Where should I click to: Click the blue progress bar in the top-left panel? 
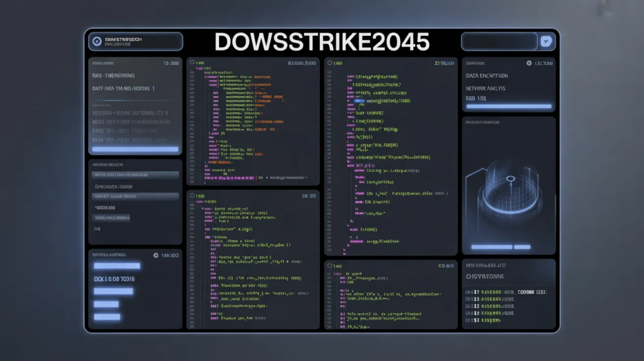[135, 150]
